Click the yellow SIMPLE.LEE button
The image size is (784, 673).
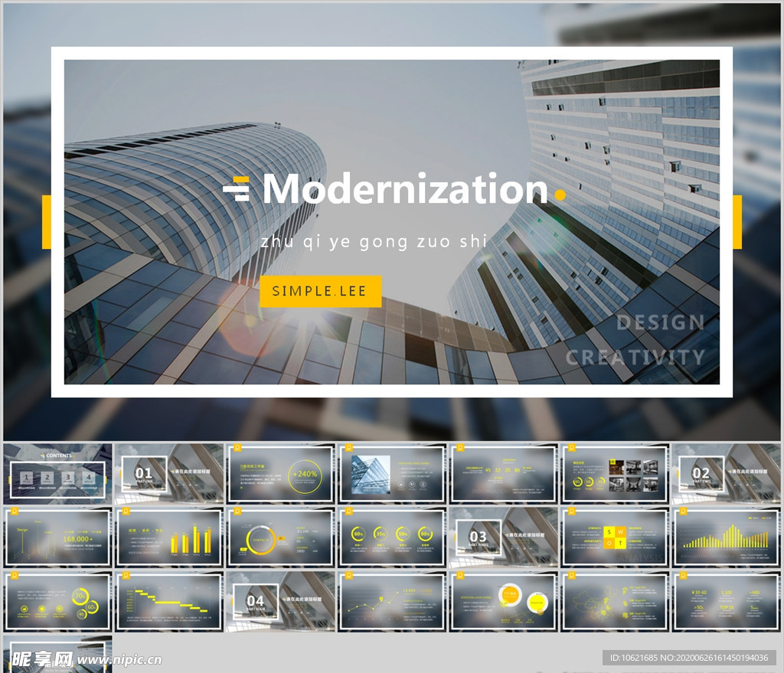coord(321,291)
